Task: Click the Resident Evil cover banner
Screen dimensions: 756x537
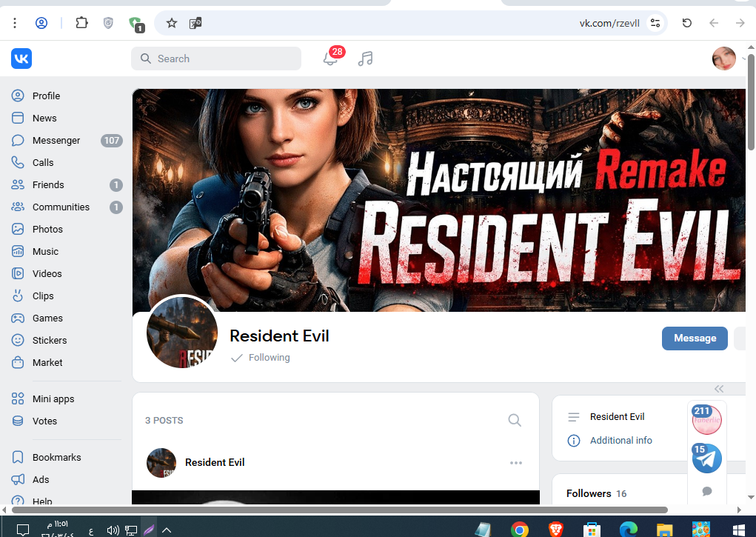Action: click(439, 200)
